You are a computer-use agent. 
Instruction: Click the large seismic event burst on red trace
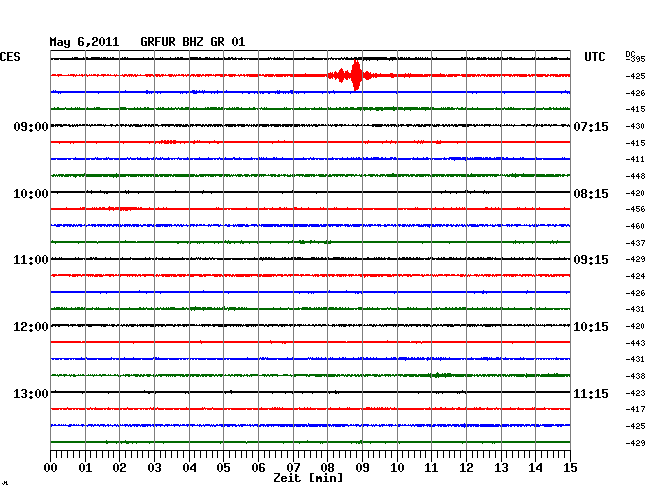point(355,75)
